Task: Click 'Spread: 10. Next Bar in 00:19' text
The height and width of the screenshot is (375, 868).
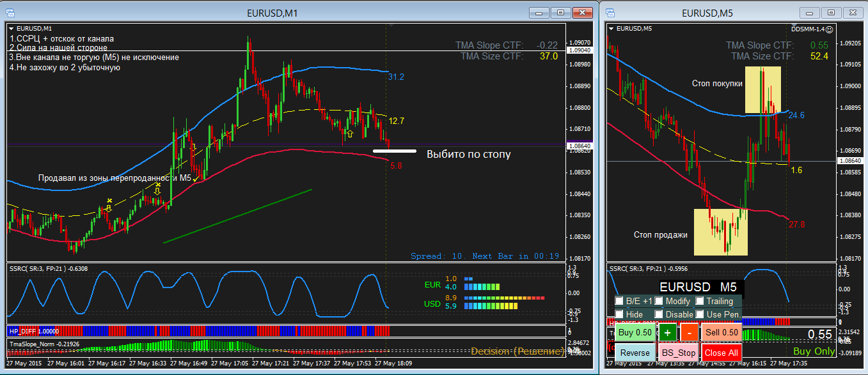Action: point(485,256)
